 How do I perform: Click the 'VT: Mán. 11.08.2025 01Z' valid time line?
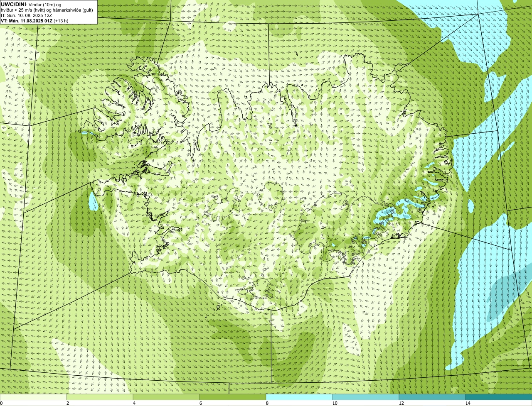[26, 21]
